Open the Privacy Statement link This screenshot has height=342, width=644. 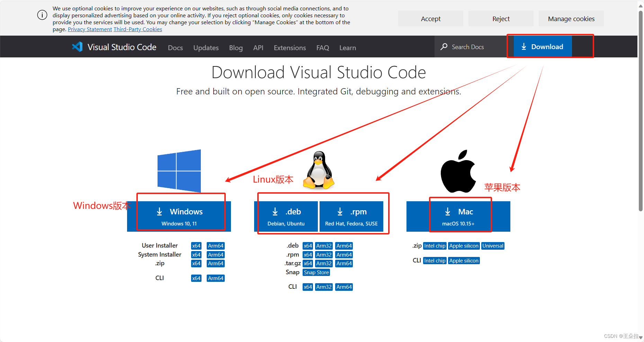coord(90,29)
